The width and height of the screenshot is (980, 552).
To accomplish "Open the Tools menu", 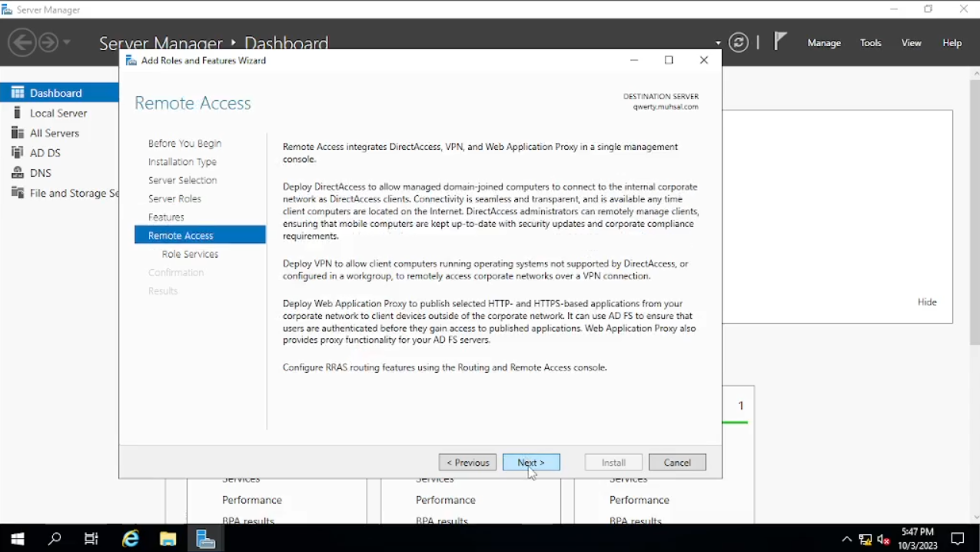I will [870, 43].
